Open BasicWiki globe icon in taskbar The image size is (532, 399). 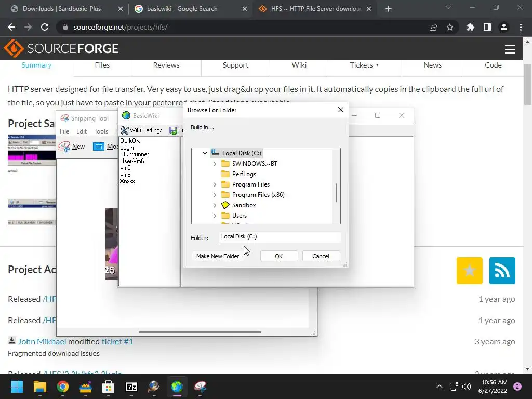pyautogui.click(x=177, y=387)
